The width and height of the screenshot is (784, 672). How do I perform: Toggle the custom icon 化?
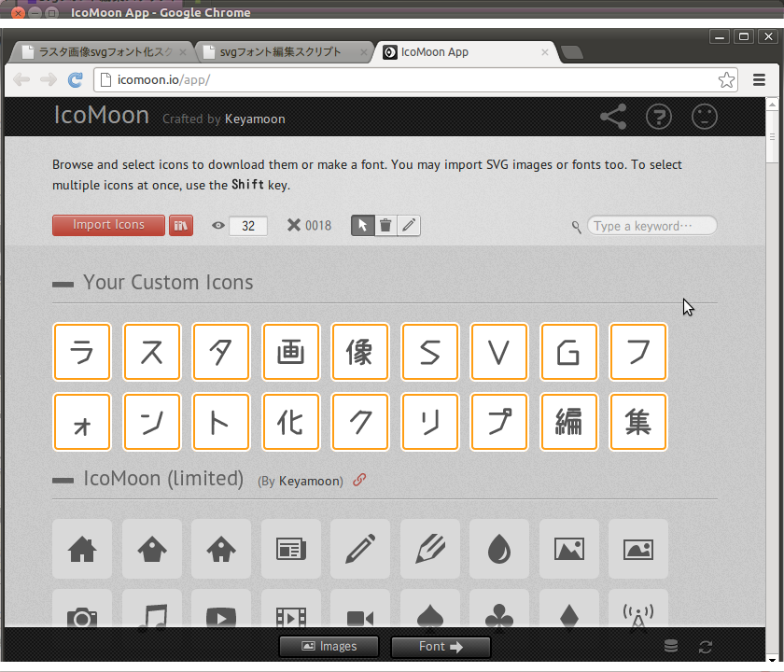click(x=290, y=422)
